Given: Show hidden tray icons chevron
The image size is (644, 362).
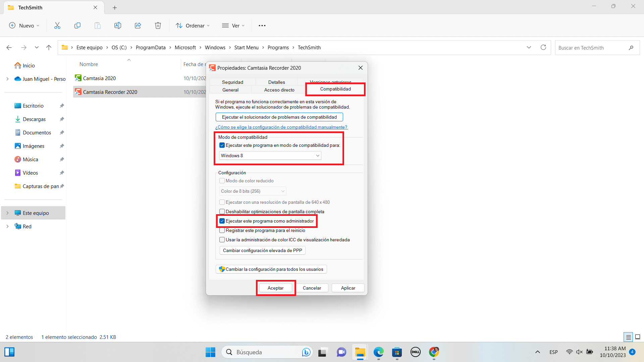Looking at the screenshot, I should point(538,352).
